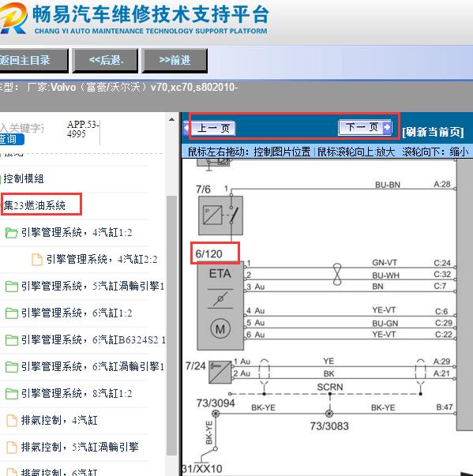
Task: Click the 73/3094 ground splice node
Action: (216, 414)
